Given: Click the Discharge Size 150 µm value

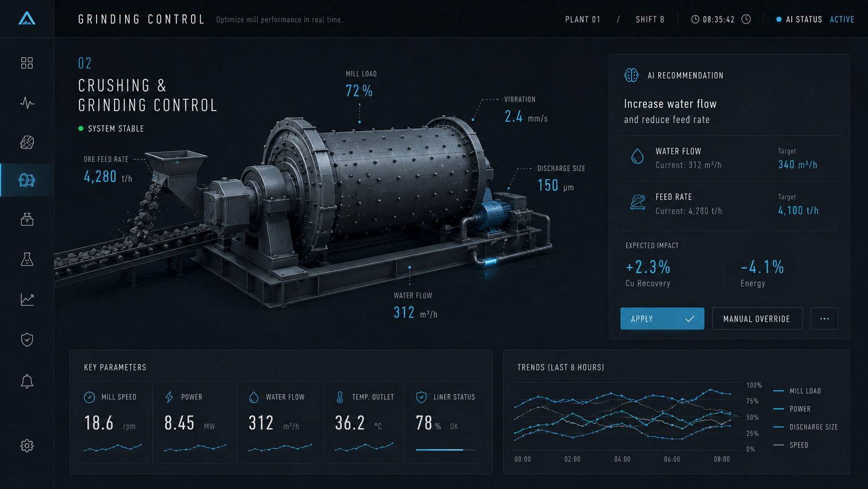Looking at the screenshot, I should (x=555, y=186).
